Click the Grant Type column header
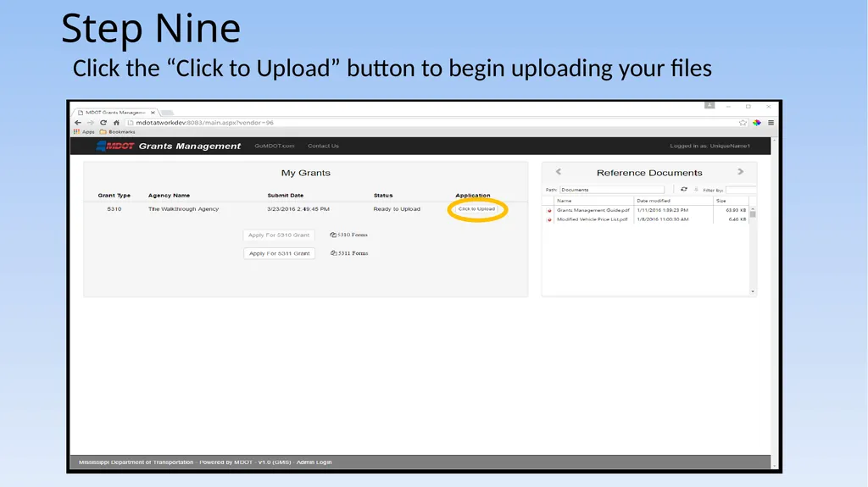The height and width of the screenshot is (487, 868). pos(114,196)
